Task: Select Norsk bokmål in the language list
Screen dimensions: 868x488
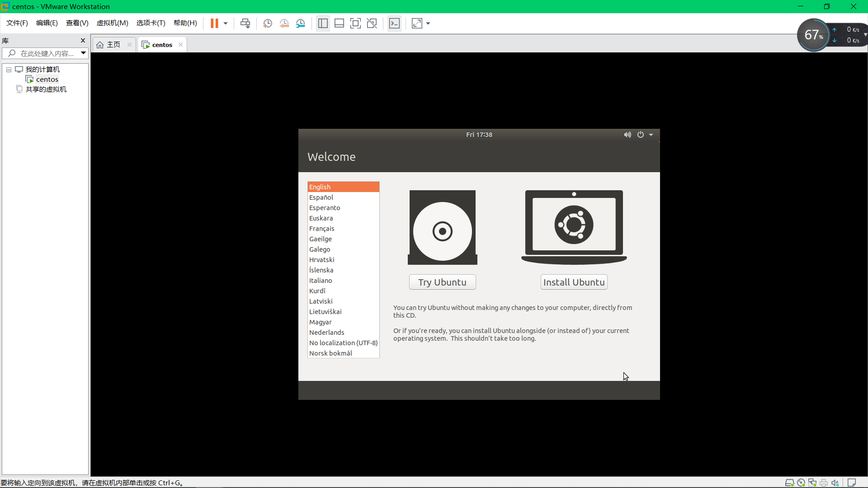Action: point(343,353)
